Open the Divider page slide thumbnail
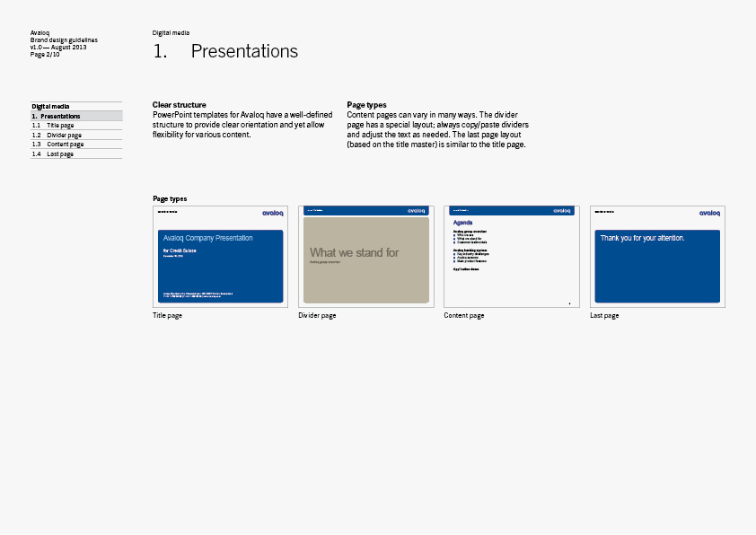The image size is (756, 535). click(x=366, y=257)
